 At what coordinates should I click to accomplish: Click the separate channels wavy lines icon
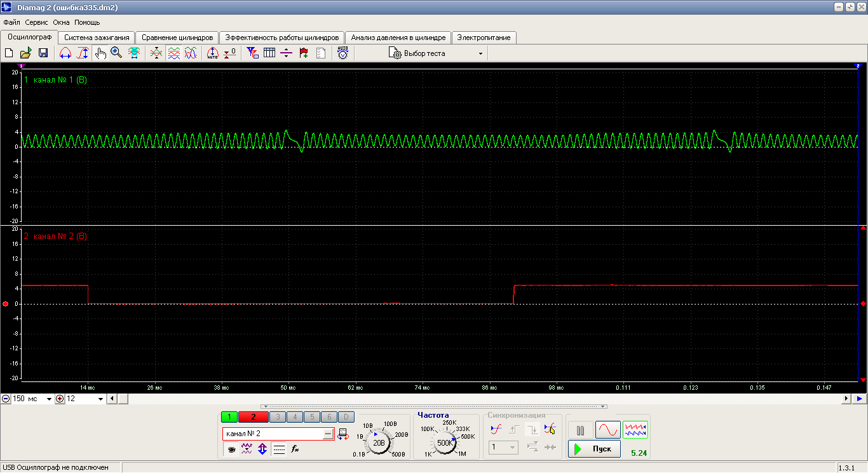(x=173, y=53)
